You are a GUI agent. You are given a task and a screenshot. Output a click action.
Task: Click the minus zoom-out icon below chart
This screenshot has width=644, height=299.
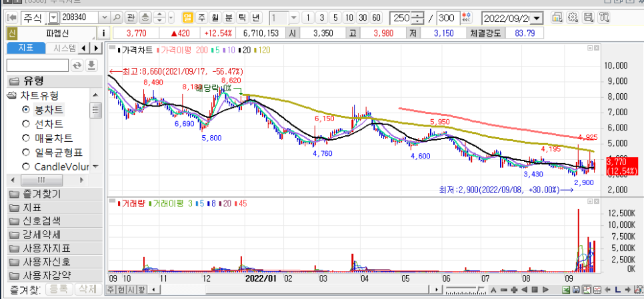pyautogui.click(x=505, y=290)
